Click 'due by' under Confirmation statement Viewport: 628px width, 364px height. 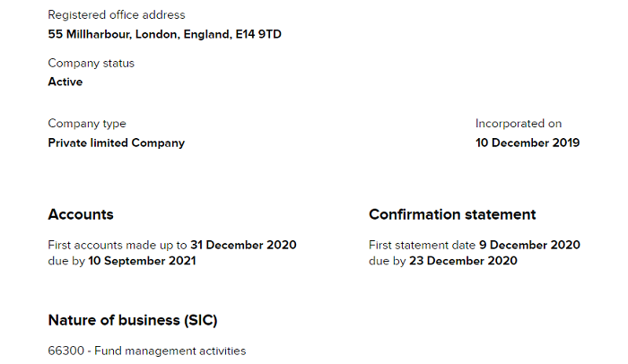(x=387, y=261)
